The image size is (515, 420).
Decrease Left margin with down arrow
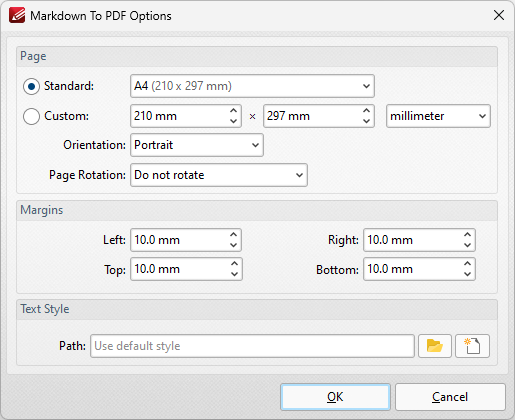234,245
